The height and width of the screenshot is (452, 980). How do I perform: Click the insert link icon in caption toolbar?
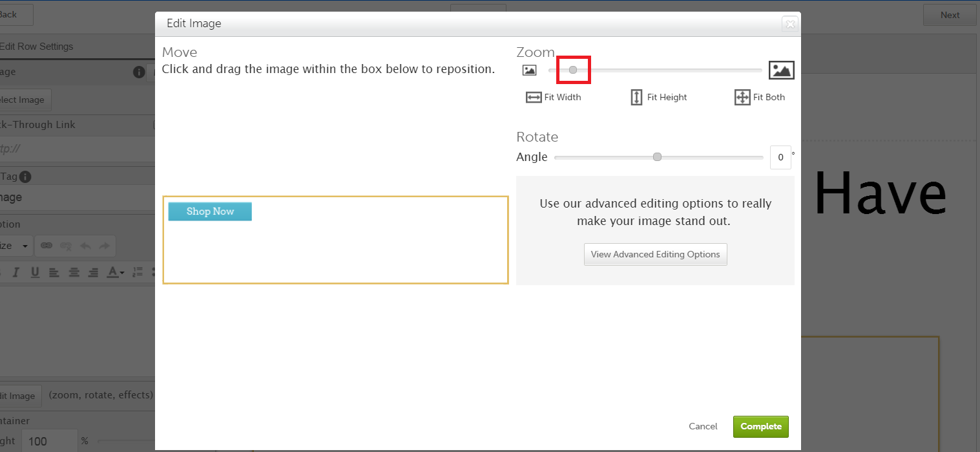[x=47, y=246]
